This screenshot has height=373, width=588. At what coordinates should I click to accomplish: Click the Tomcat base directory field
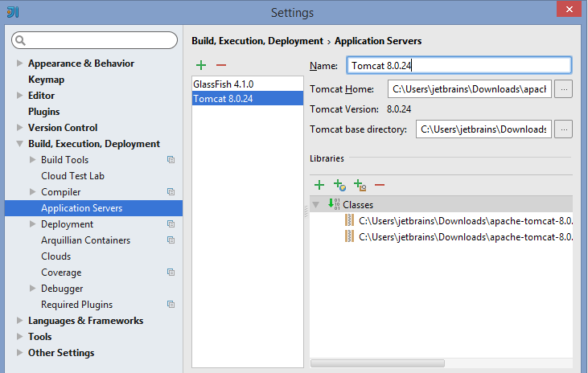click(483, 129)
